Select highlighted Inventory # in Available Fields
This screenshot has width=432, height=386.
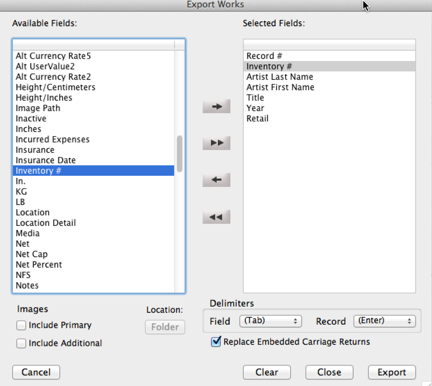click(x=93, y=171)
